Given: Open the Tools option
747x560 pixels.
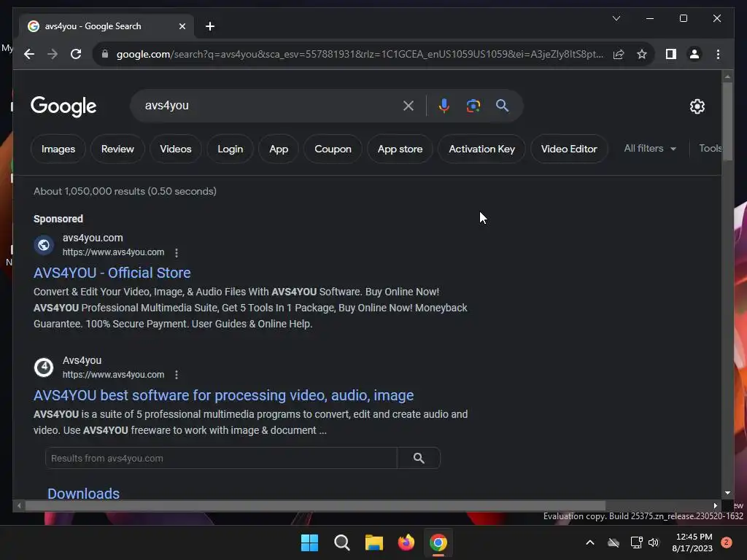Looking at the screenshot, I should [x=710, y=149].
